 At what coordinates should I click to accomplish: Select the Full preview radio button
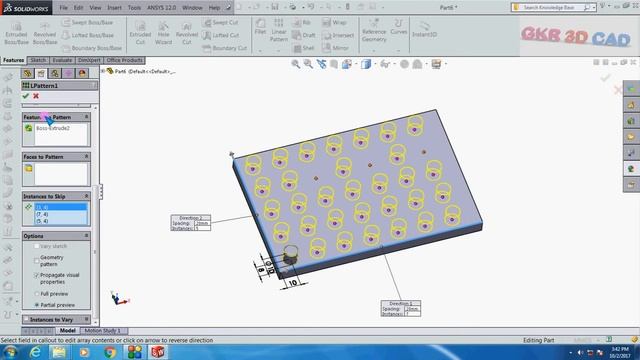[x=37, y=294]
